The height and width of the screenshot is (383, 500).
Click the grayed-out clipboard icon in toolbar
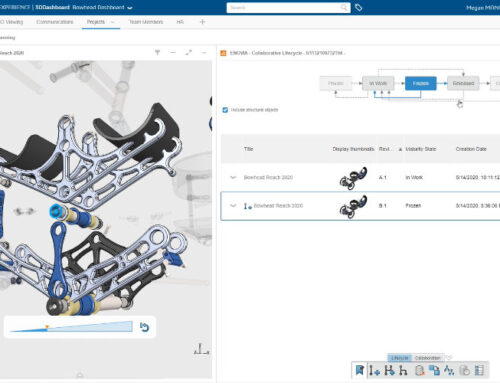click(x=464, y=370)
